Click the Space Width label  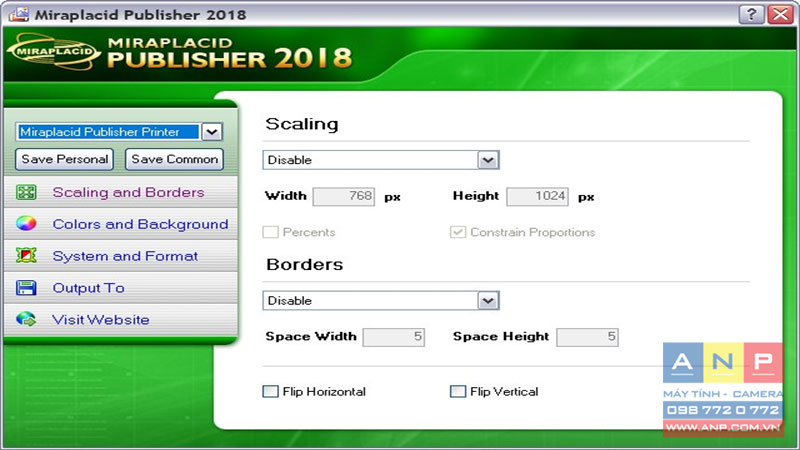pos(311,336)
